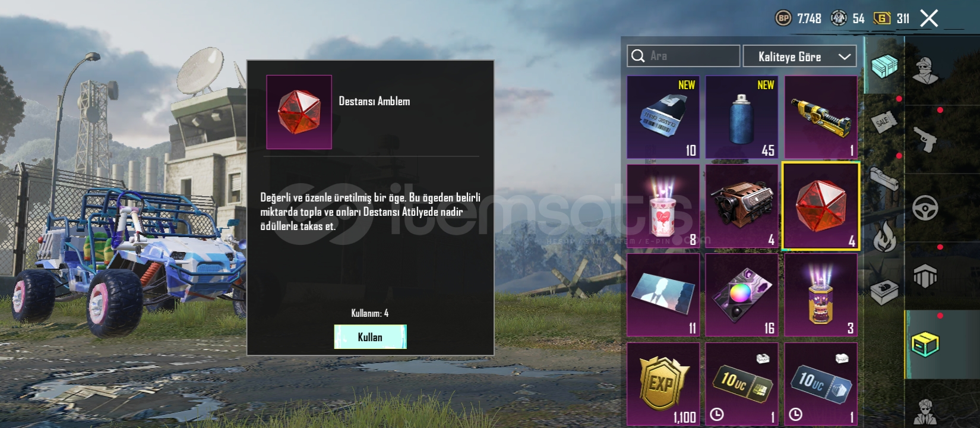The height and width of the screenshot is (428, 980).
Task: Select the golden weapon item
Action: (821, 117)
